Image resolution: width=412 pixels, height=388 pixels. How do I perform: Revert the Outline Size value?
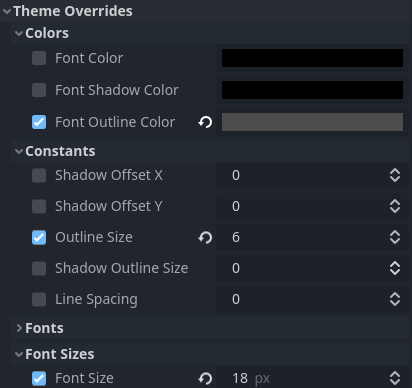point(205,237)
